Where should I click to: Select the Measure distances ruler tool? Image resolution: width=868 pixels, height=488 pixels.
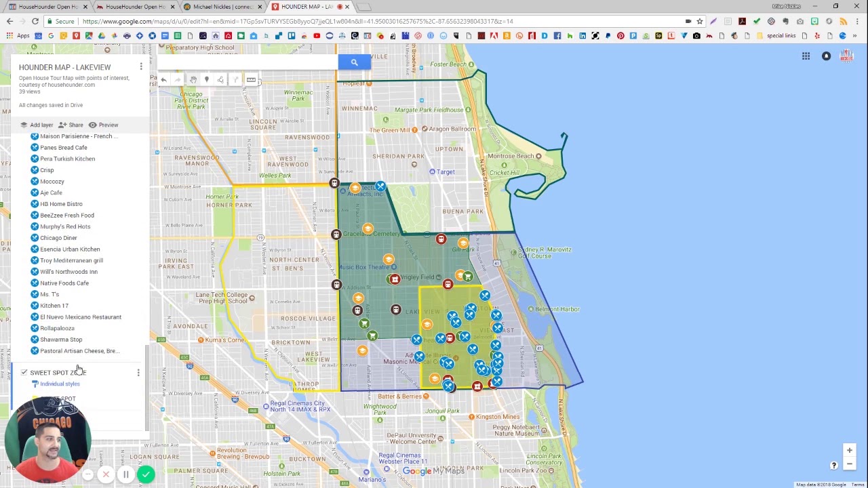pos(251,80)
